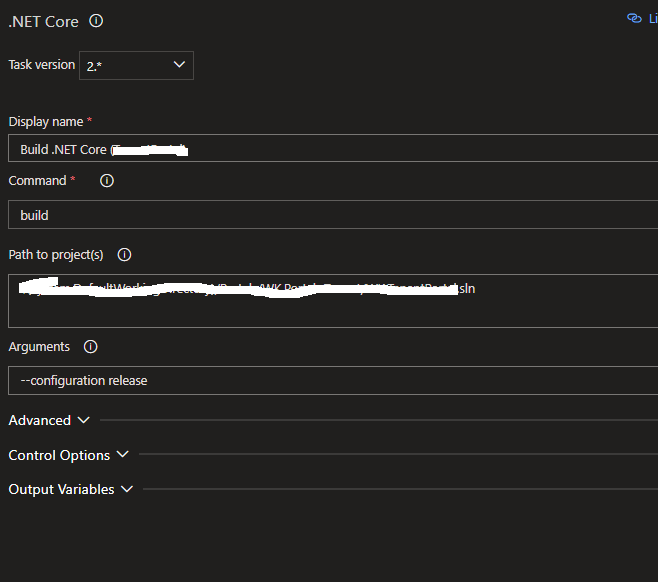Click the chevron next to Control Options

[x=123, y=455]
